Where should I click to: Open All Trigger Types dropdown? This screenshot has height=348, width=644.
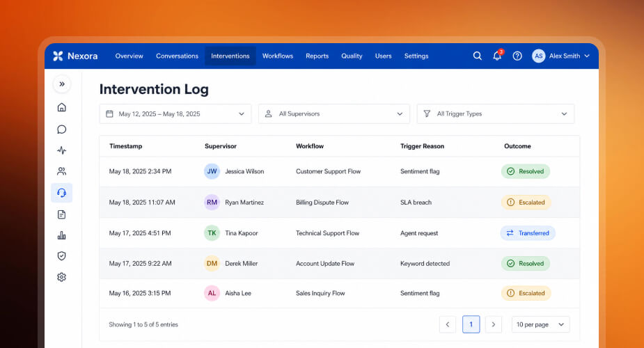[x=495, y=113]
